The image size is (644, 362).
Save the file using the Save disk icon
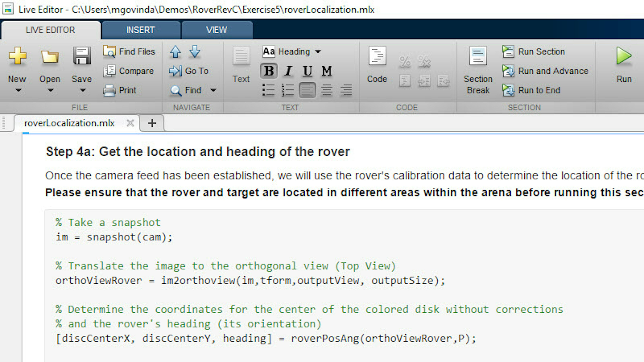click(x=82, y=55)
